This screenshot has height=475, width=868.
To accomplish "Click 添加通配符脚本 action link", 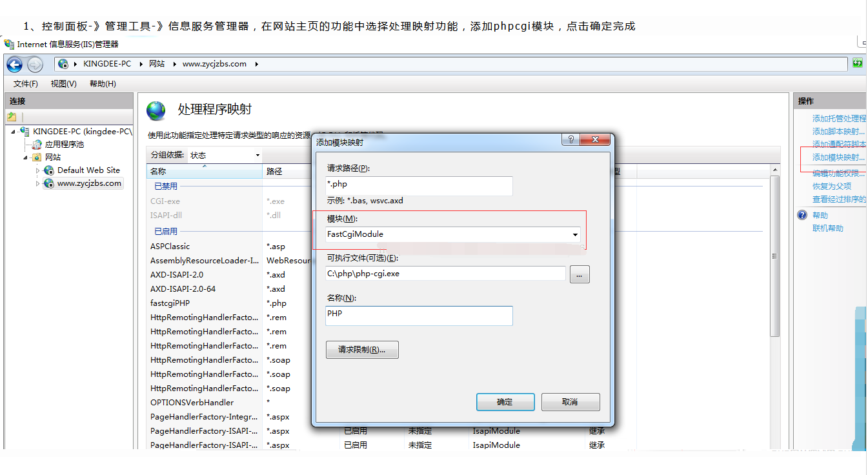I will [839, 145].
